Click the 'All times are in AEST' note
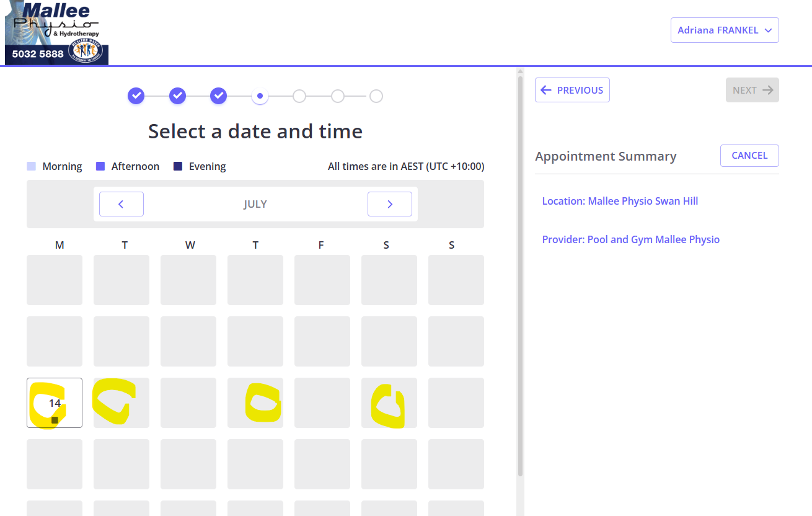The width and height of the screenshot is (812, 516). tap(406, 166)
